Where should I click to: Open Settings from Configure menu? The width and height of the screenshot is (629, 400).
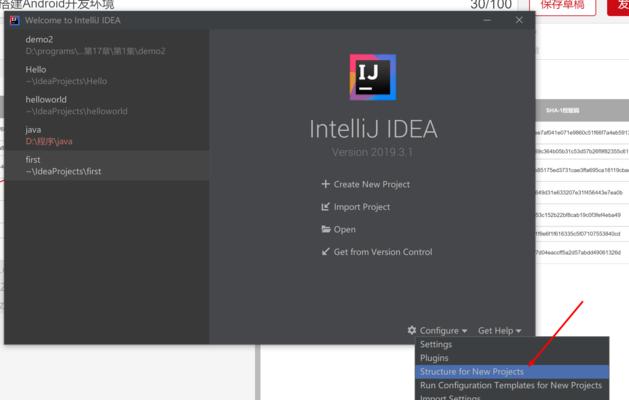(512, 344)
